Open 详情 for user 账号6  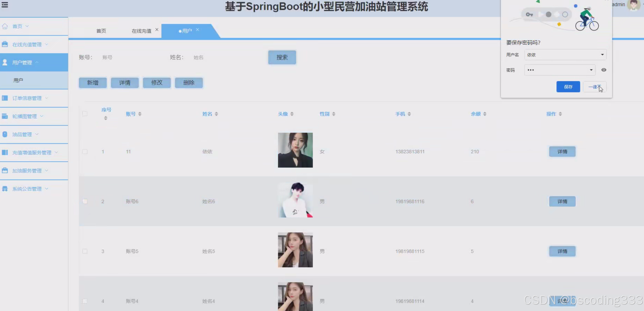click(562, 201)
